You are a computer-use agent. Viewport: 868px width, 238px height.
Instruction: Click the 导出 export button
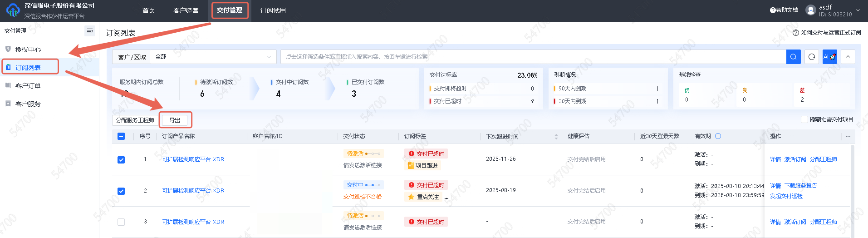175,120
